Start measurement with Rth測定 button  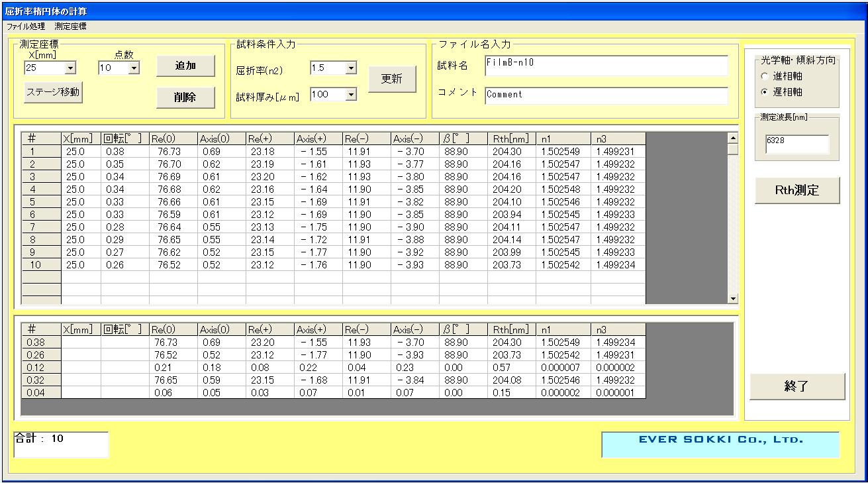click(x=797, y=191)
